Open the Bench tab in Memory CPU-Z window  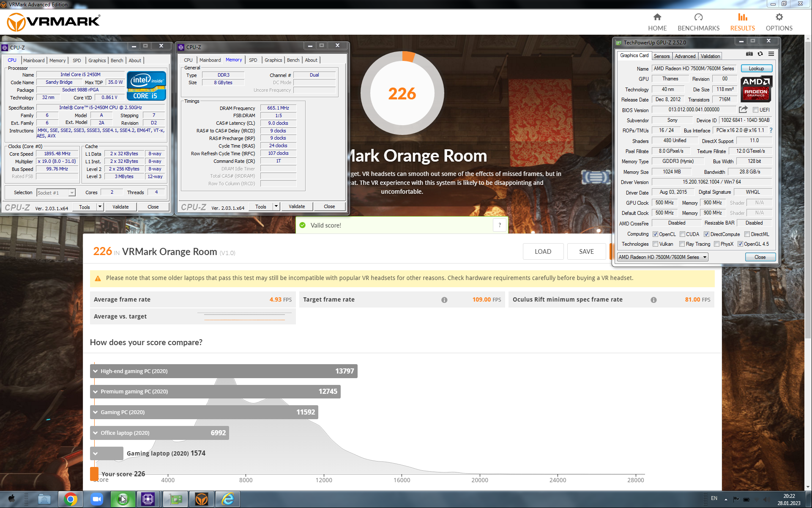tap(293, 60)
